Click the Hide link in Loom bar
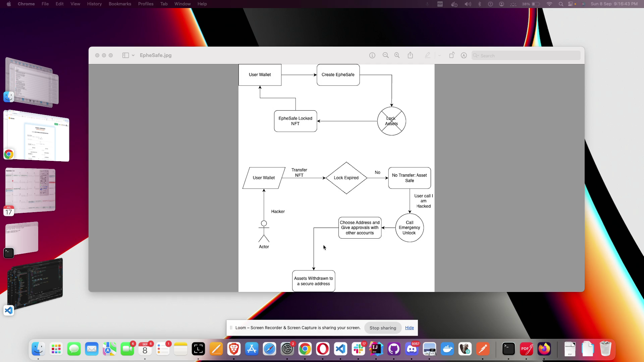Screen dimensions: 644x362 point(410,328)
